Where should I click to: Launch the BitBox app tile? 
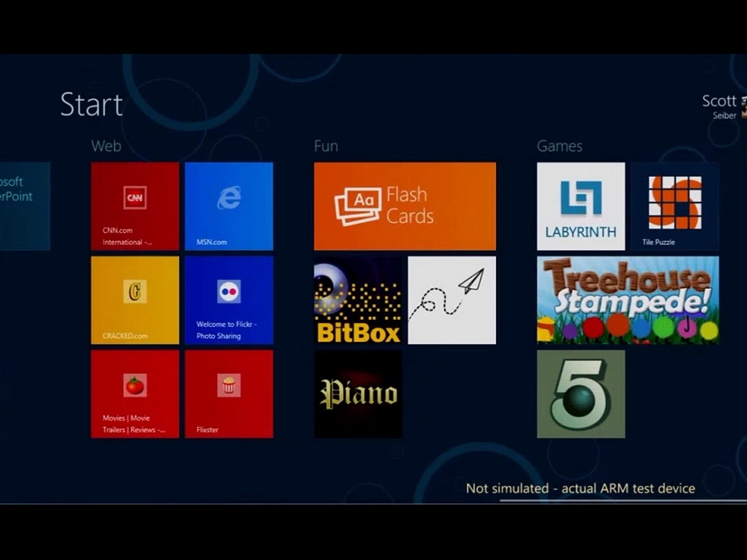(x=358, y=300)
